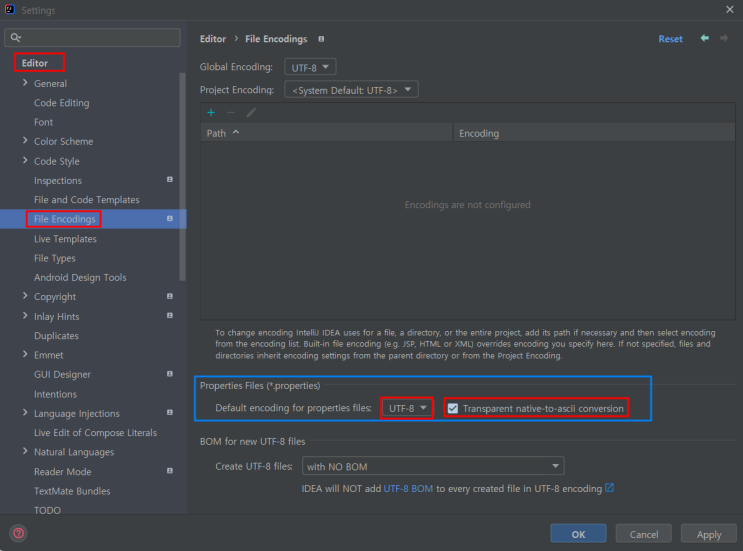Viewport: 743px width, 551px height.
Task: Expand the Color Scheme tree node
Action: coord(25,141)
